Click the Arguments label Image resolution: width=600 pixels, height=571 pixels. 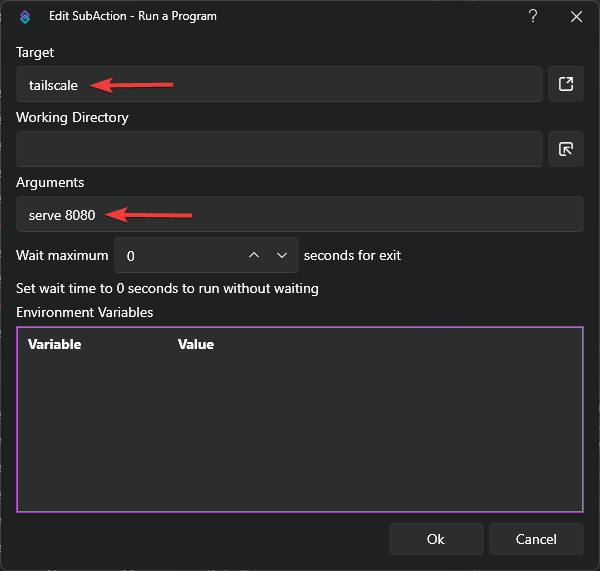point(50,183)
